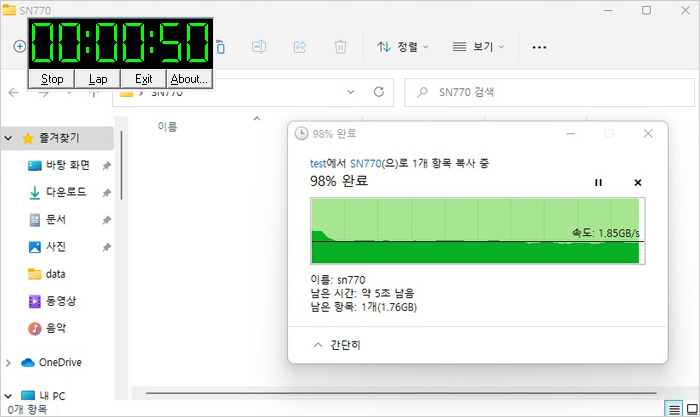Expand the OneDrive tree node
The width and height of the screenshot is (700, 417).
[x=8, y=363]
